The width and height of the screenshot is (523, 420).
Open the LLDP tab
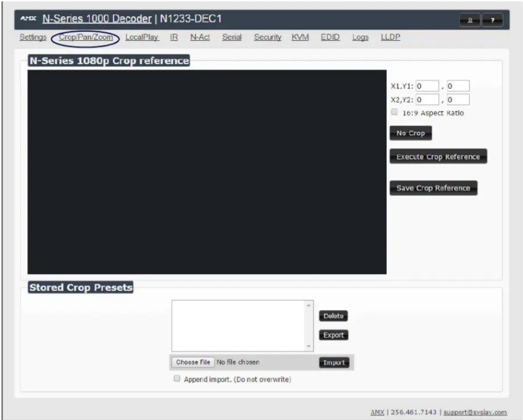coord(391,37)
